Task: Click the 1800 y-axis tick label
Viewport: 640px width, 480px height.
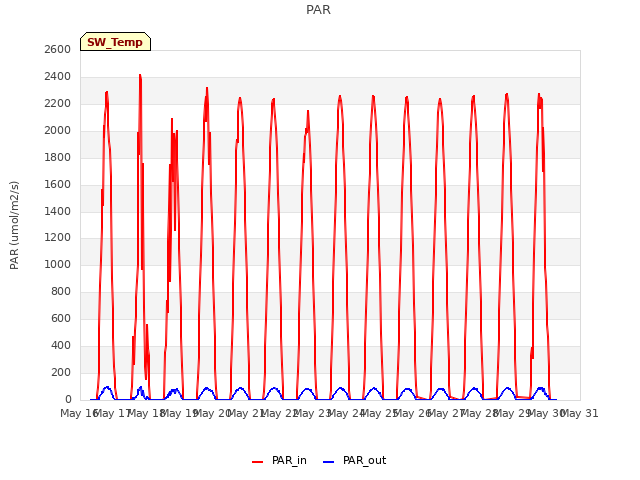Action: (x=58, y=157)
